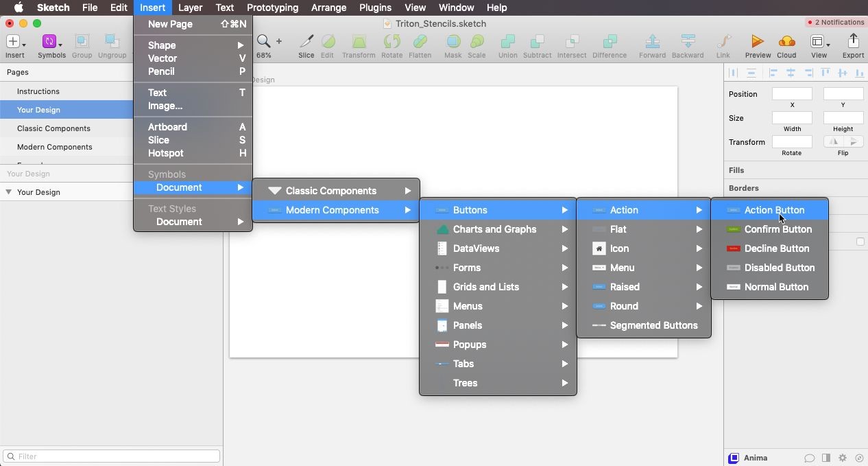Viewport: 868px width, 466px height.
Task: Select the Union boolean icon
Action: (507, 43)
